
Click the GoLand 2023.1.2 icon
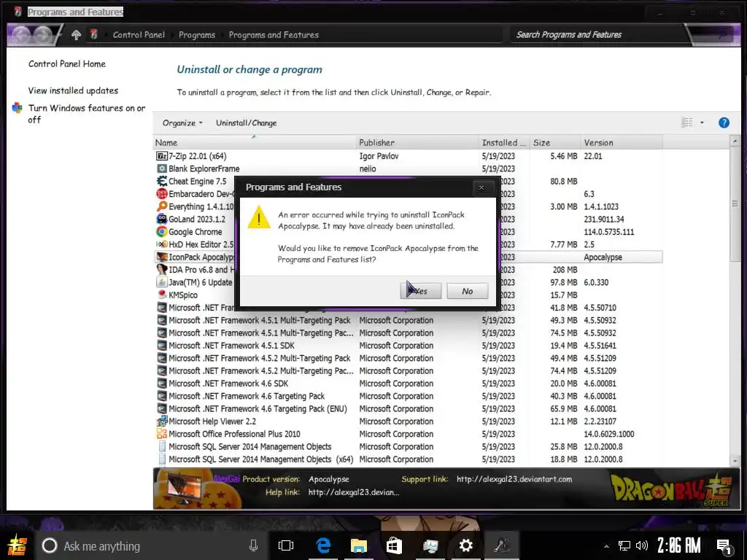point(162,219)
